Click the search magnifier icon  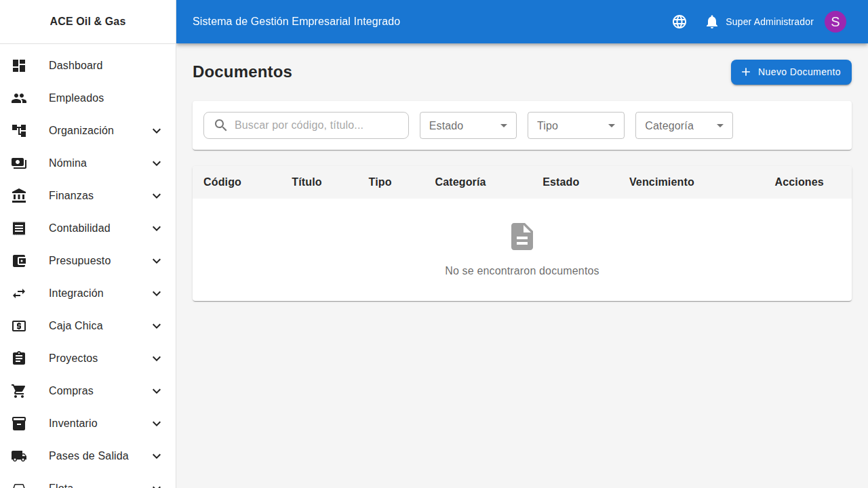click(x=220, y=125)
